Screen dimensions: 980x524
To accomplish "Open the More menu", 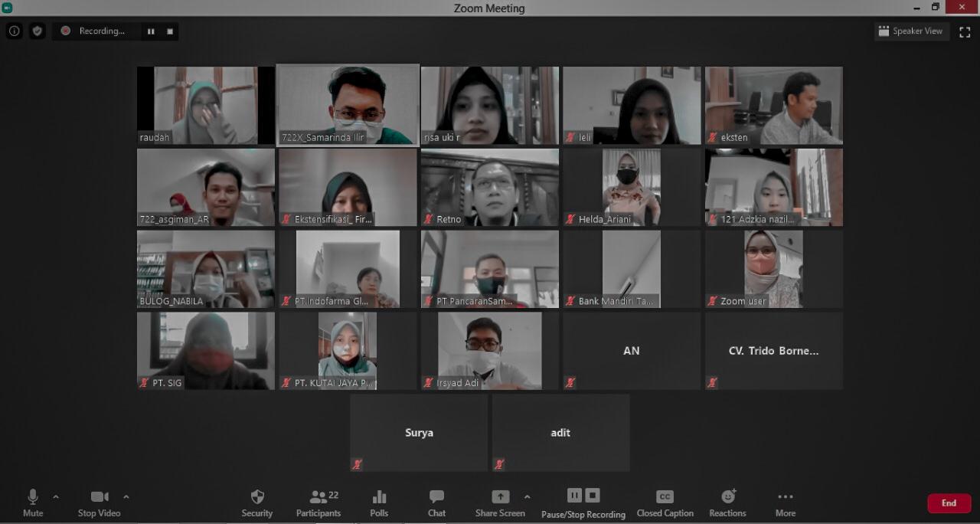I will click(x=785, y=503).
